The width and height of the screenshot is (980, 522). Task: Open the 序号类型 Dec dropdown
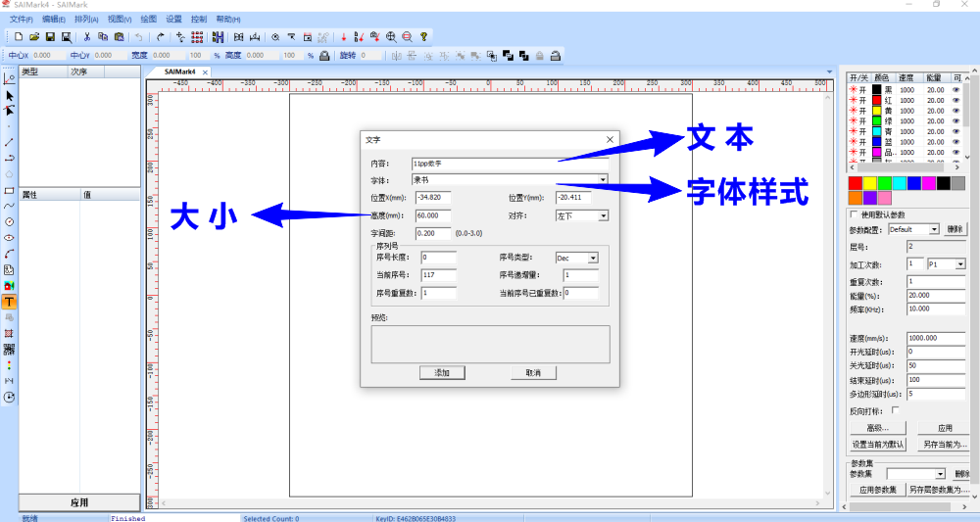coord(593,259)
